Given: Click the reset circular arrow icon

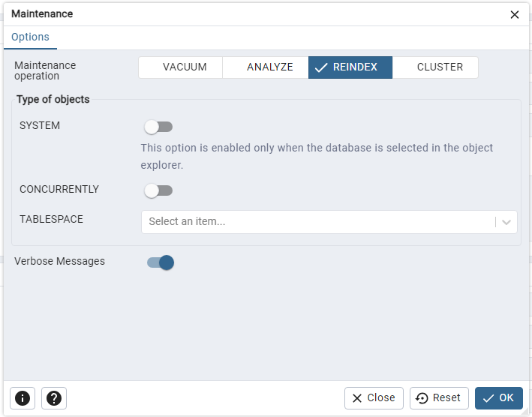Looking at the screenshot, I should [422, 398].
